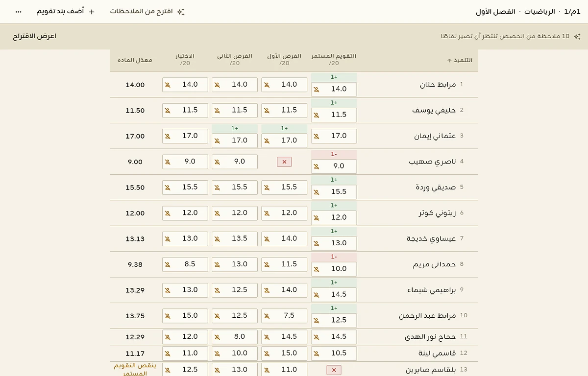Viewport: 588px width, 376px height.
Task: Click absence icon in قاسمي لينة's الاختبار cell
Action: pyautogui.click(x=168, y=353)
